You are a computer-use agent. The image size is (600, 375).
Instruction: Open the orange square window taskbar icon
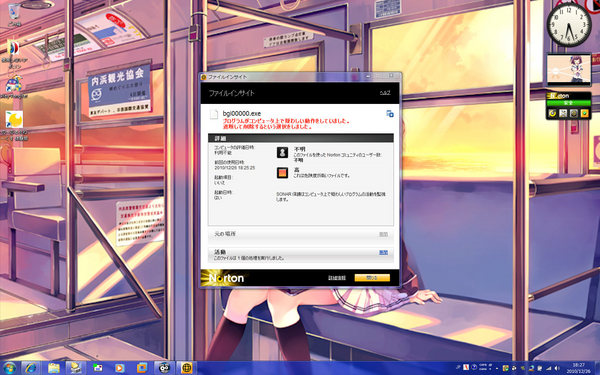coord(142,368)
